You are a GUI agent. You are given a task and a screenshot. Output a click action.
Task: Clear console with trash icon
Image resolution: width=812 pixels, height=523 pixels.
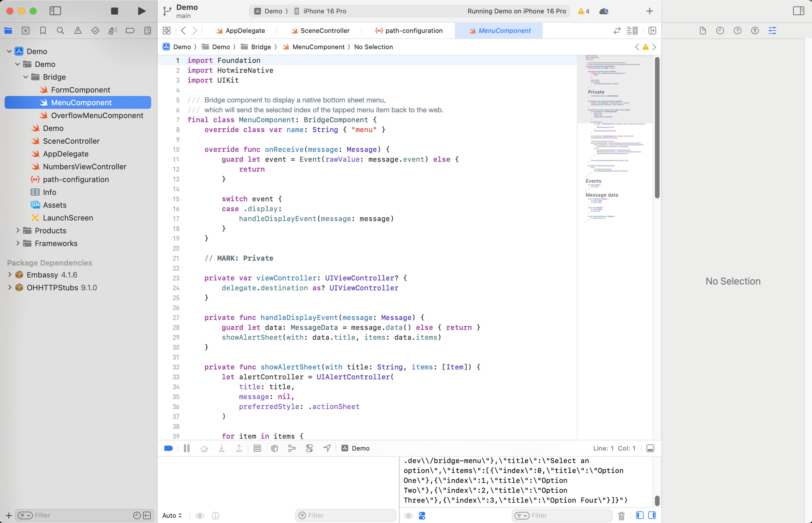[621, 516]
